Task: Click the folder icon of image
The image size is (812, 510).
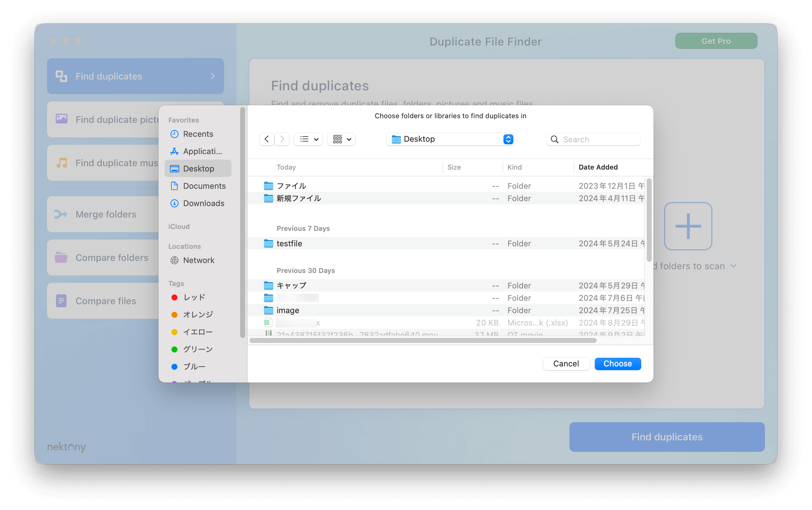Action: click(268, 310)
